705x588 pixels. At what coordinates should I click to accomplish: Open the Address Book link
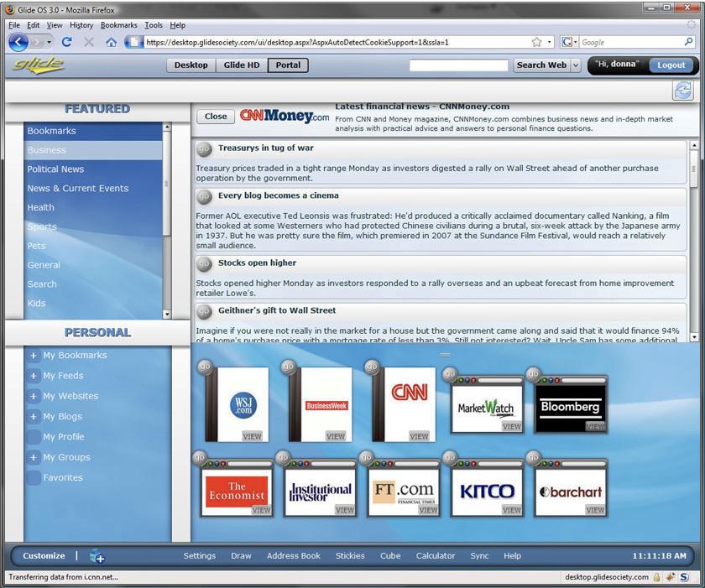[294, 555]
